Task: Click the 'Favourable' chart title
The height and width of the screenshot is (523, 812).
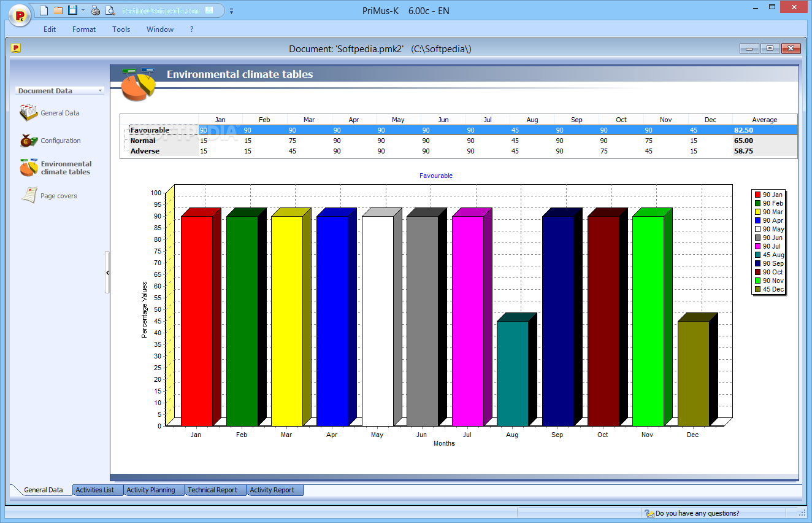Action: point(436,176)
